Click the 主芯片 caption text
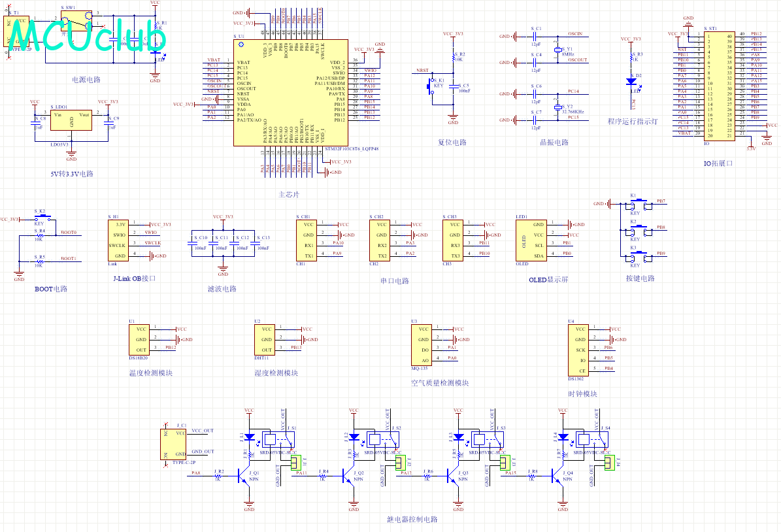The height and width of the screenshot is (532, 781). click(289, 194)
